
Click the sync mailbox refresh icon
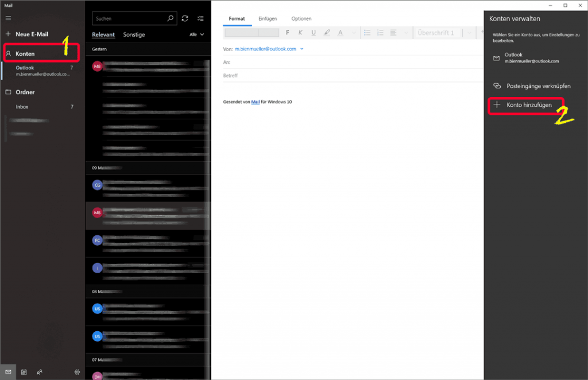point(185,18)
